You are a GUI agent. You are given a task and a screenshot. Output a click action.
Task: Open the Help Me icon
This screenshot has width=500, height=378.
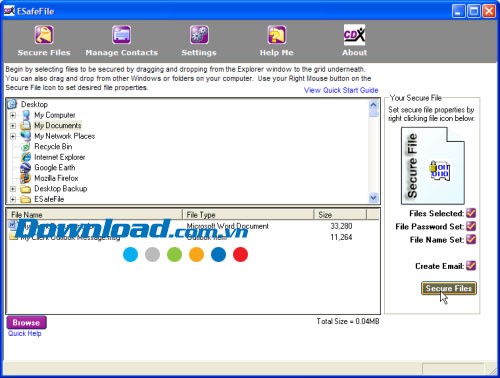click(x=277, y=35)
